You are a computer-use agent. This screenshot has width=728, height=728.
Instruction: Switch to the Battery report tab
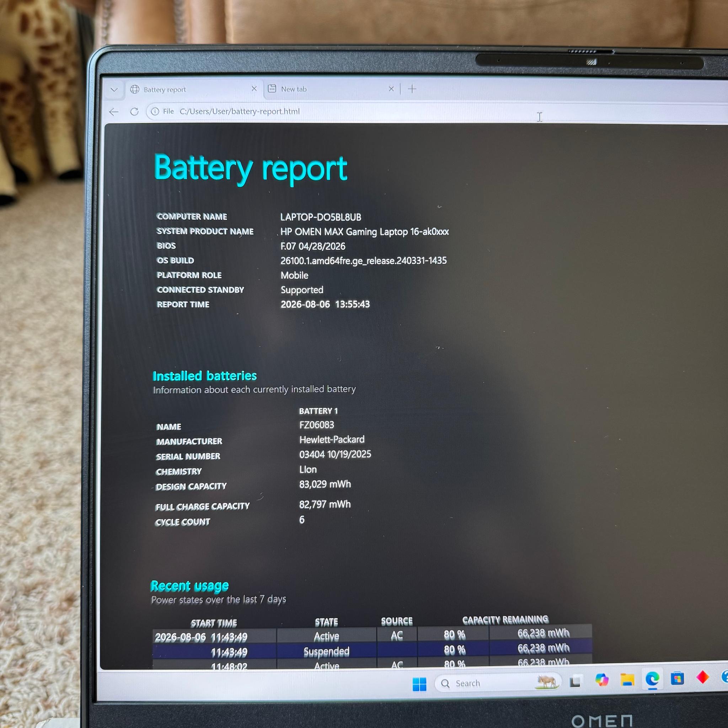pos(193,90)
